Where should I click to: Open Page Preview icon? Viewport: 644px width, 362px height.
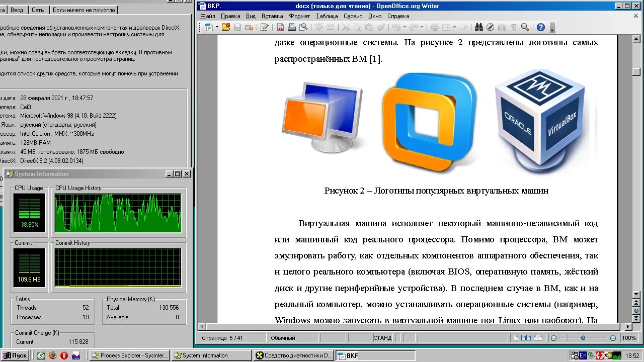click(303, 27)
